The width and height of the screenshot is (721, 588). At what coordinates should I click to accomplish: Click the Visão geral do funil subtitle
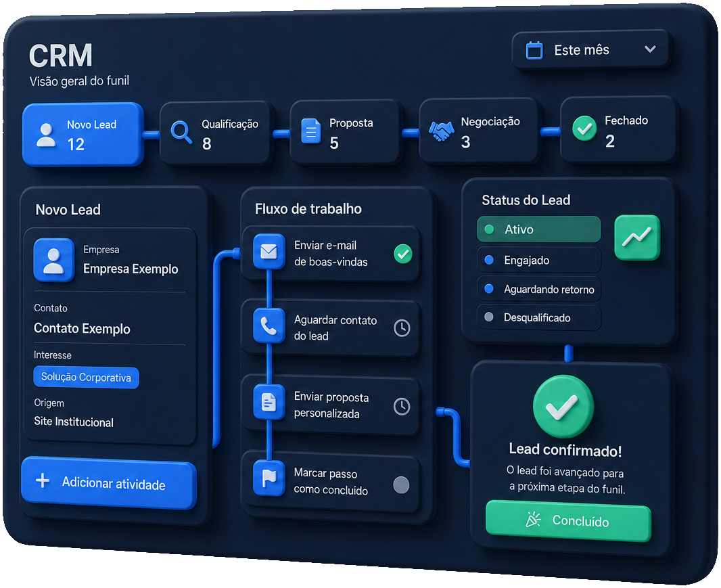coord(79,81)
